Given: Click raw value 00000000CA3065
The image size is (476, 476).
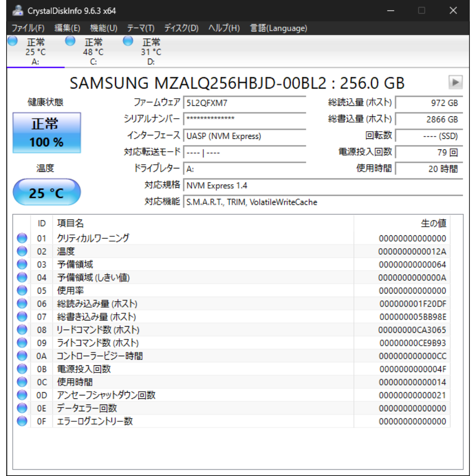Looking at the screenshot, I should (x=412, y=330).
